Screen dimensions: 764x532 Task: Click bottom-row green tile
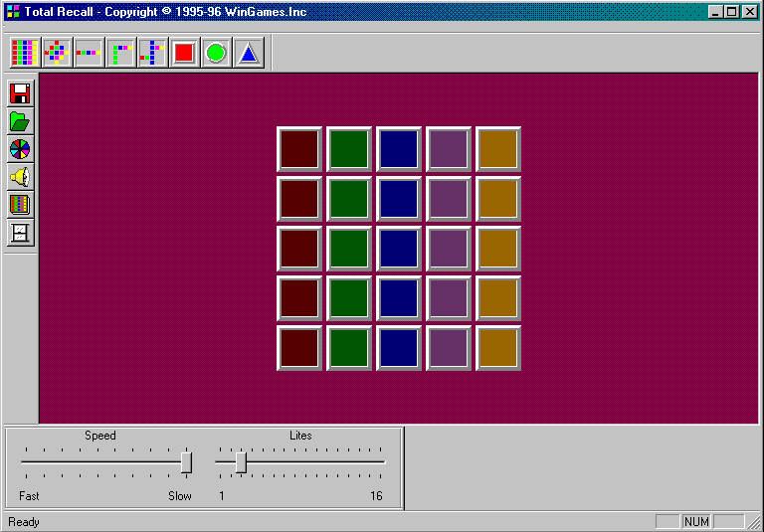[349, 348]
